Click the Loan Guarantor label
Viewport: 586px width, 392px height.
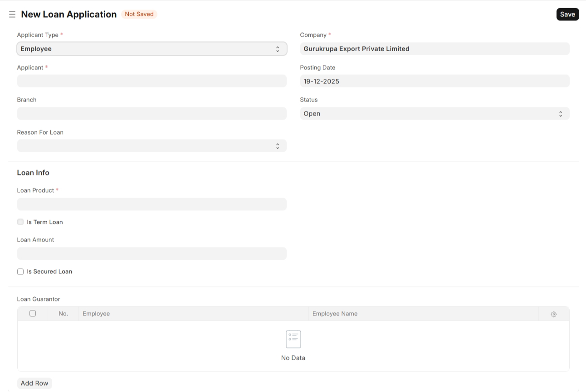[x=39, y=299]
